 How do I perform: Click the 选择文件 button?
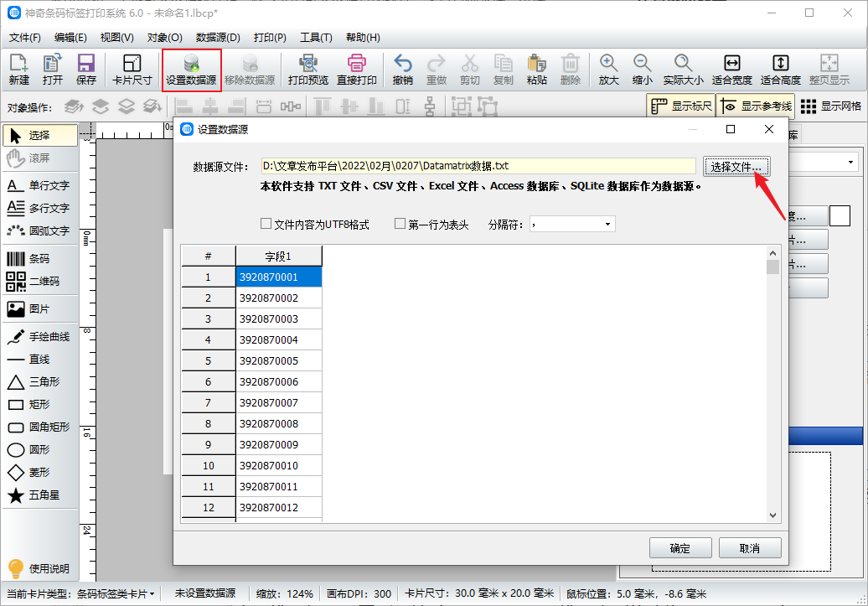point(736,166)
